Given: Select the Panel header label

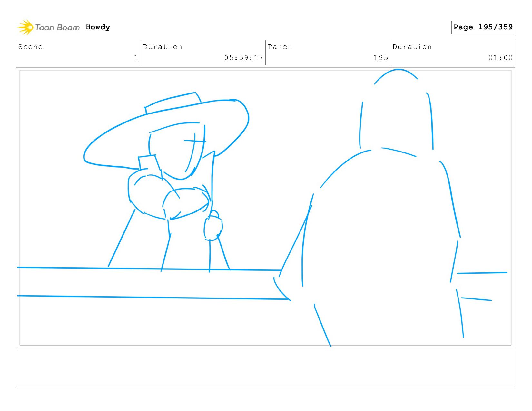Looking at the screenshot, I should pos(280,47).
